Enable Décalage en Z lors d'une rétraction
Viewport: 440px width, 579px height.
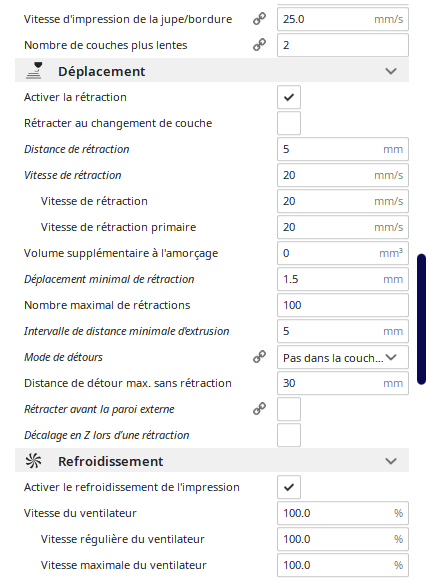289,435
